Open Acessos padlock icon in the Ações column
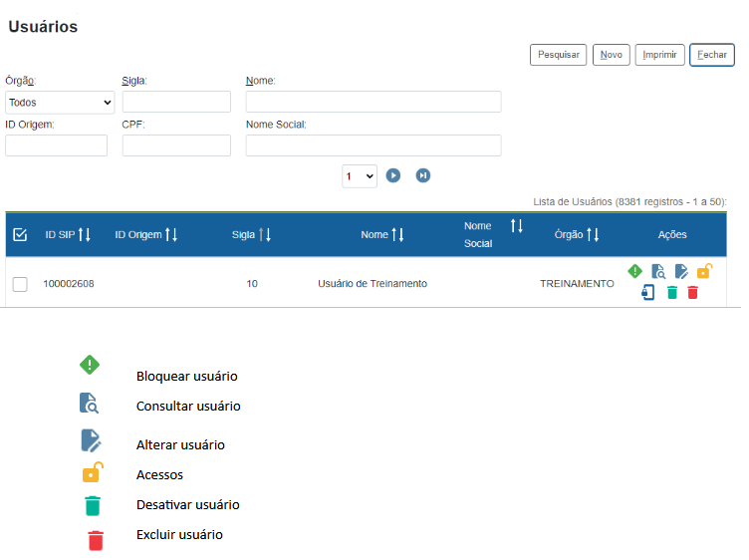This screenshot has height=560, width=749. tap(704, 270)
